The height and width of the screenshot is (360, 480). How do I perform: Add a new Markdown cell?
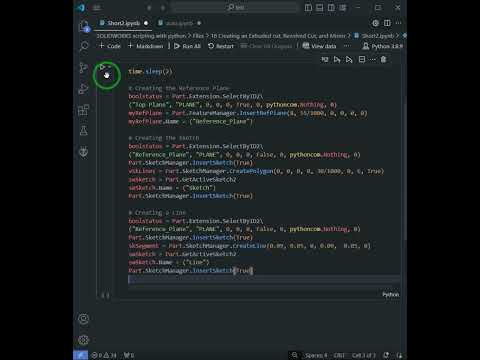tap(146, 46)
